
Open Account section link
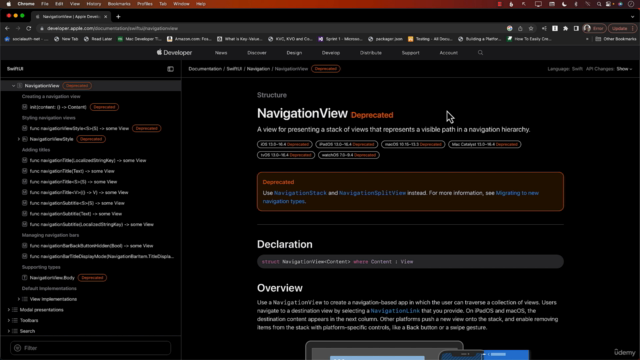[449, 53]
